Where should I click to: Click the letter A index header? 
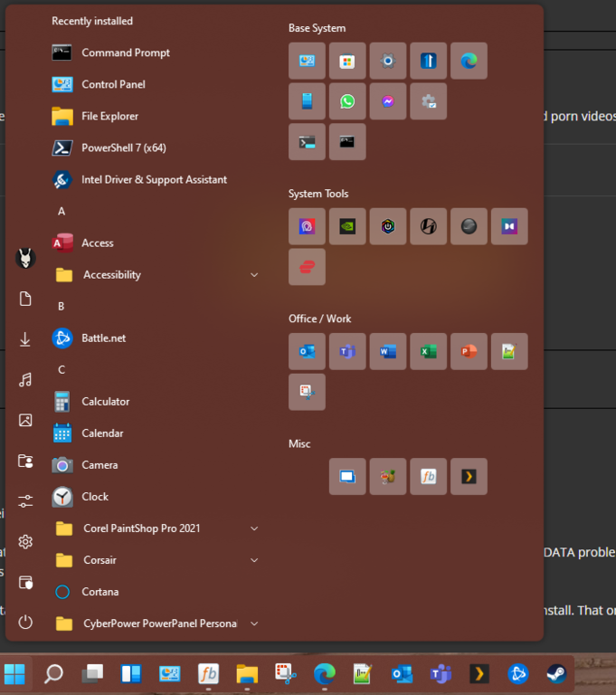click(62, 212)
